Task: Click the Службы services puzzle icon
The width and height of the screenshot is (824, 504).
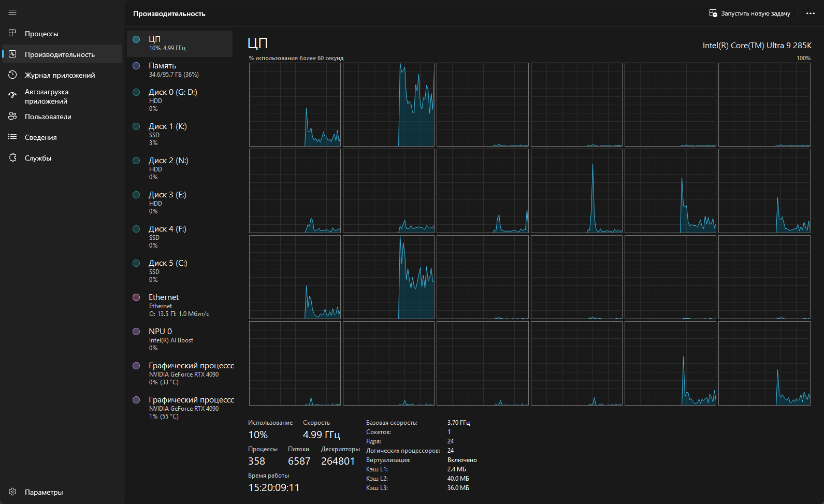Action: click(x=12, y=158)
